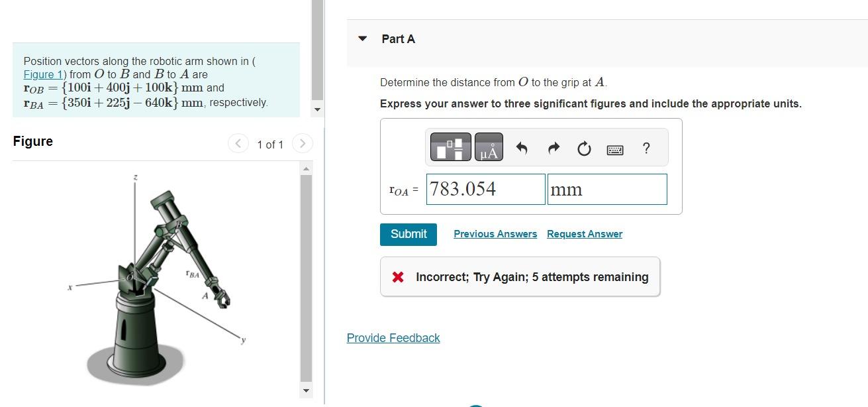Go to the previous figure
Viewport: 868px width, 407px height.
(x=238, y=143)
